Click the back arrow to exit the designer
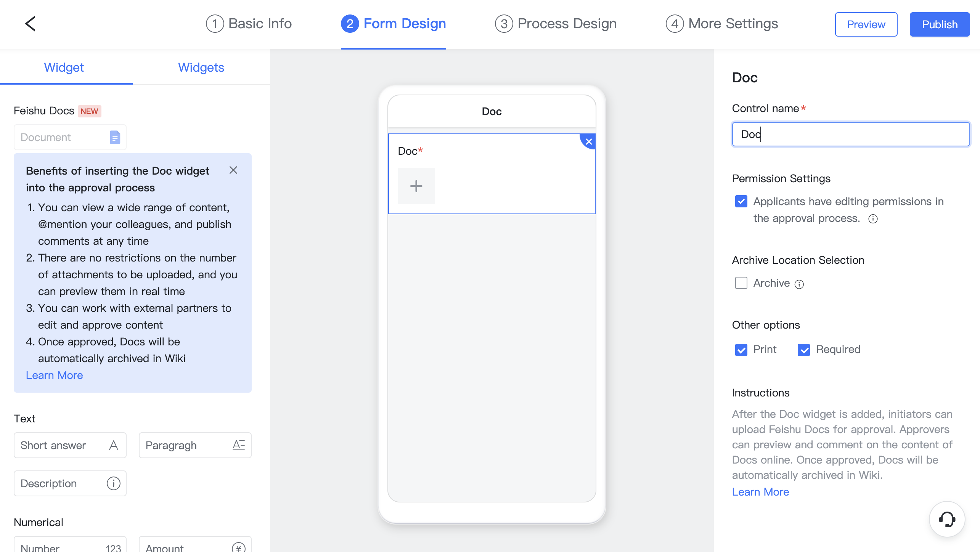The width and height of the screenshot is (980, 552). pyautogui.click(x=30, y=24)
